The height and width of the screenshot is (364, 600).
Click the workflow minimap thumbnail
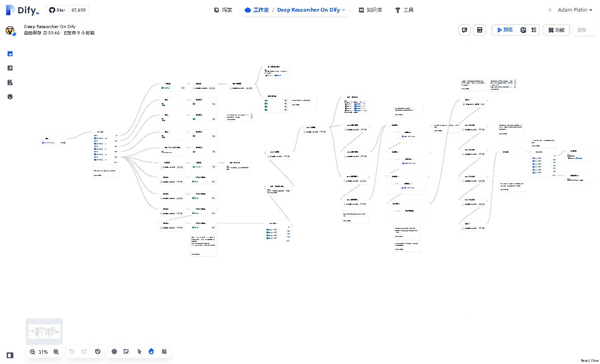pos(44,331)
